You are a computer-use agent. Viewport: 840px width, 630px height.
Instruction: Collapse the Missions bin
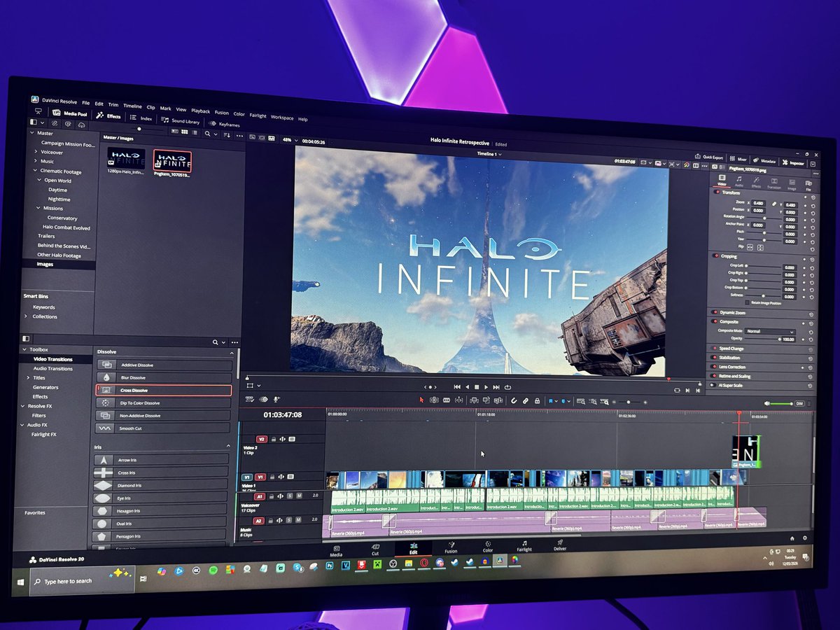(x=38, y=208)
